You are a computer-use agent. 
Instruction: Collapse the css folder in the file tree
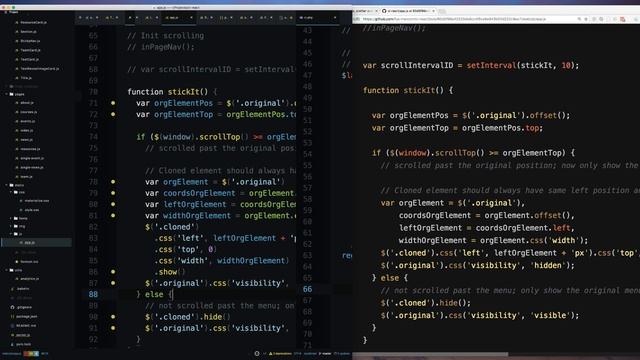(11, 192)
